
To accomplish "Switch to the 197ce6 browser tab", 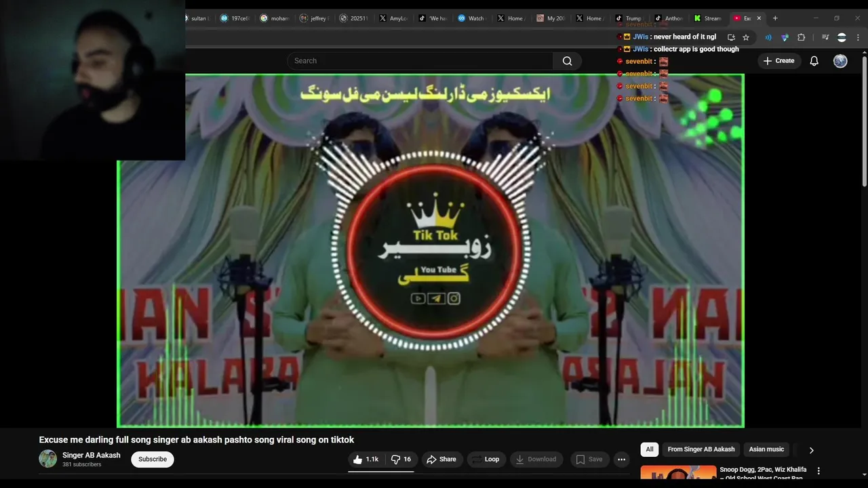I will [x=236, y=18].
